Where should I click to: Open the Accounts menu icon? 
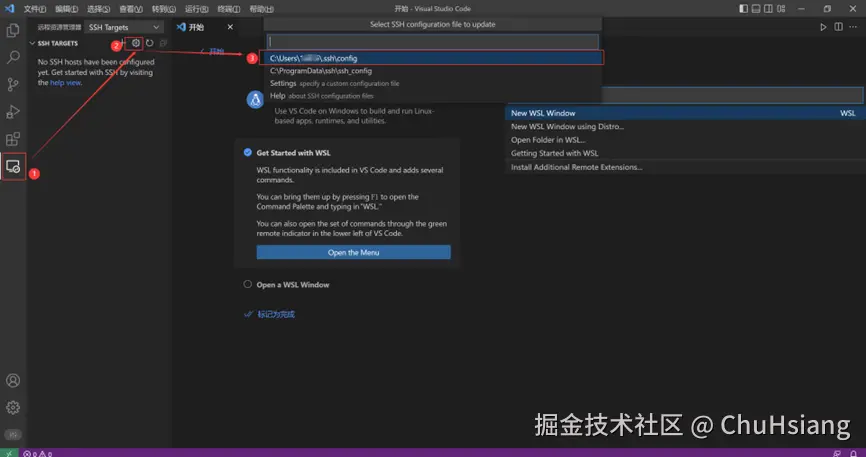point(13,380)
